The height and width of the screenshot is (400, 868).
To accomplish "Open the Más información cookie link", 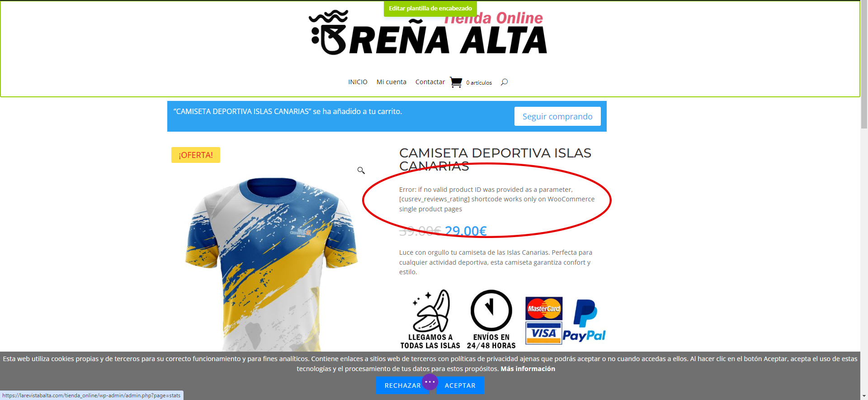I will (x=528, y=369).
